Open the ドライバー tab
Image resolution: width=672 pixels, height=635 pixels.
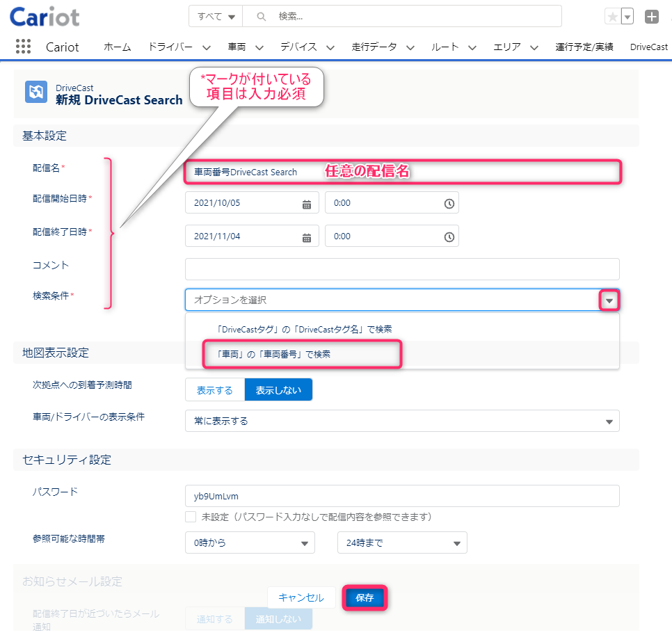point(170,47)
